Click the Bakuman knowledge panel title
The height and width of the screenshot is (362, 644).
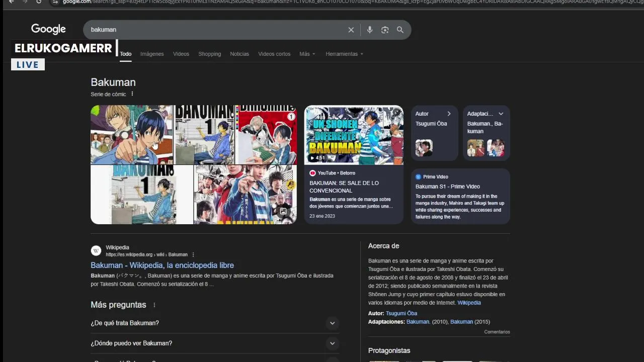pos(113,82)
